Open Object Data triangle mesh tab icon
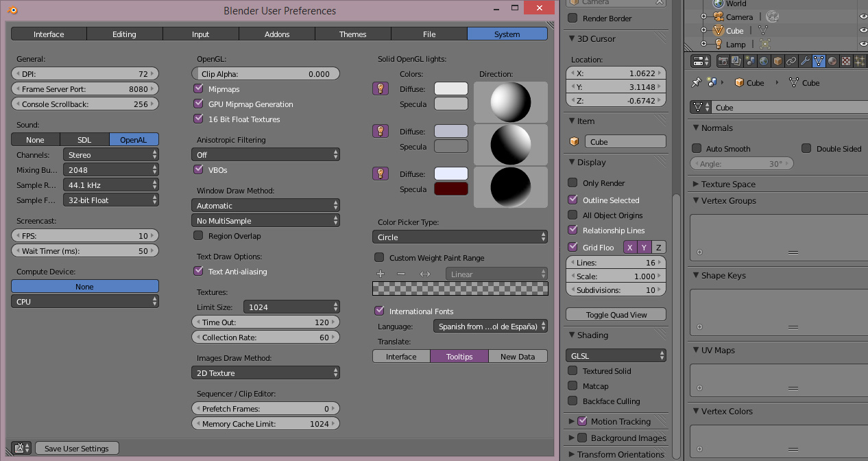The height and width of the screenshot is (461, 868). [x=819, y=61]
